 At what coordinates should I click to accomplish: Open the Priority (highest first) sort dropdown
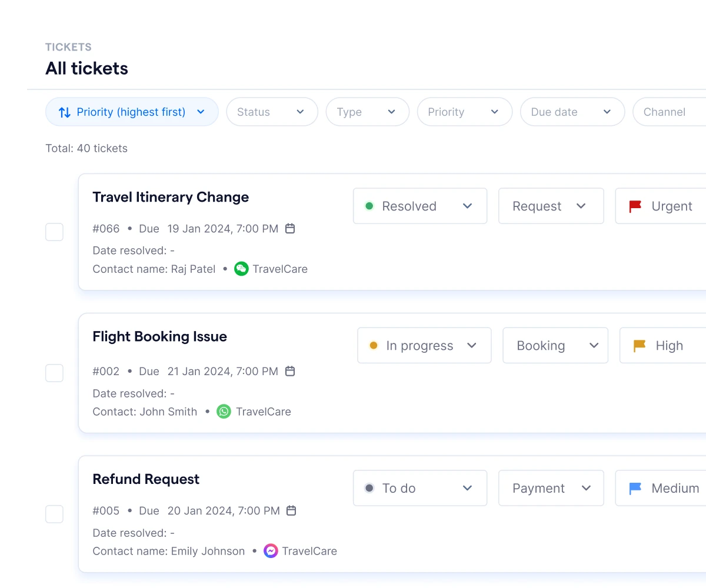132,112
